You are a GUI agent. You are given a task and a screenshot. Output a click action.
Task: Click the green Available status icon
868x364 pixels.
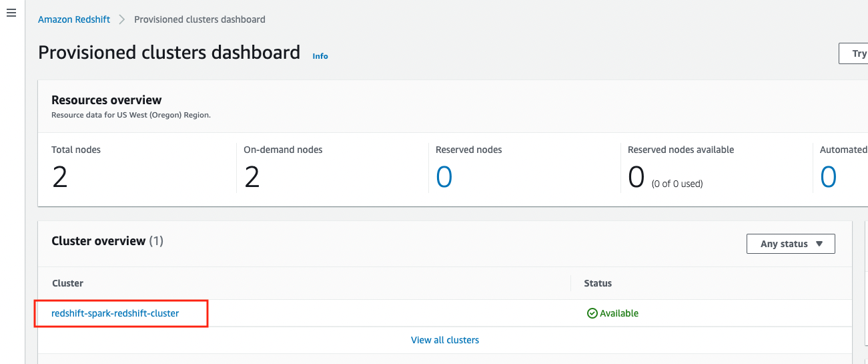pos(592,313)
